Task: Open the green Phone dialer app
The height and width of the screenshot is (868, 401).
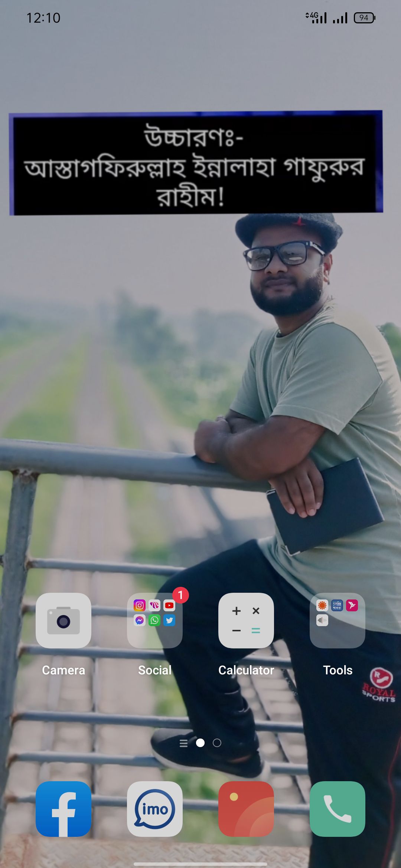Action: pyautogui.click(x=337, y=809)
